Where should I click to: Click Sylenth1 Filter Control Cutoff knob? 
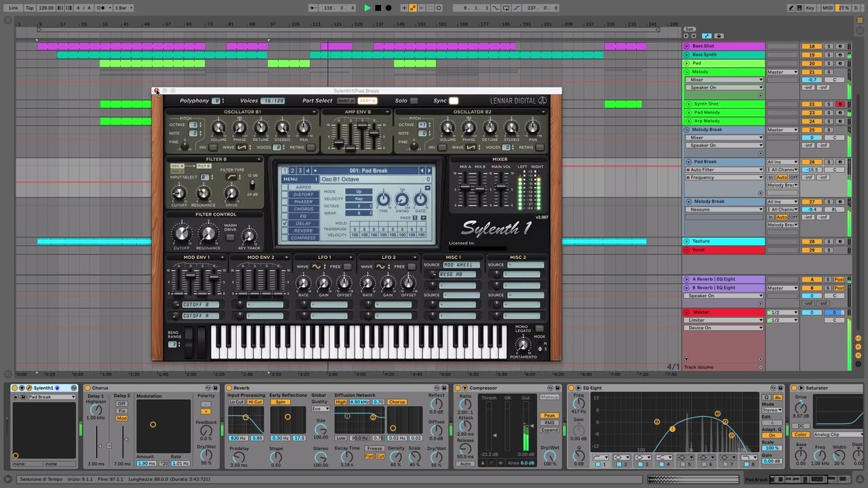(x=181, y=235)
